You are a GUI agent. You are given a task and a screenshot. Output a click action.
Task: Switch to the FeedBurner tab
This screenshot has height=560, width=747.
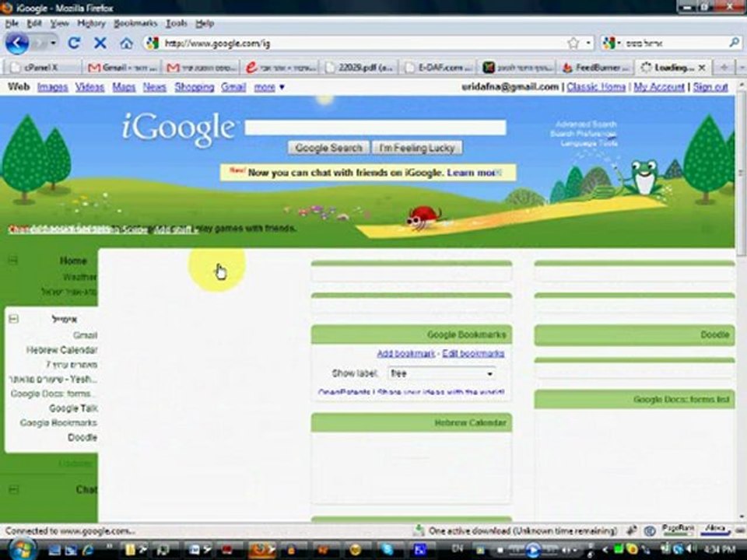(x=597, y=68)
